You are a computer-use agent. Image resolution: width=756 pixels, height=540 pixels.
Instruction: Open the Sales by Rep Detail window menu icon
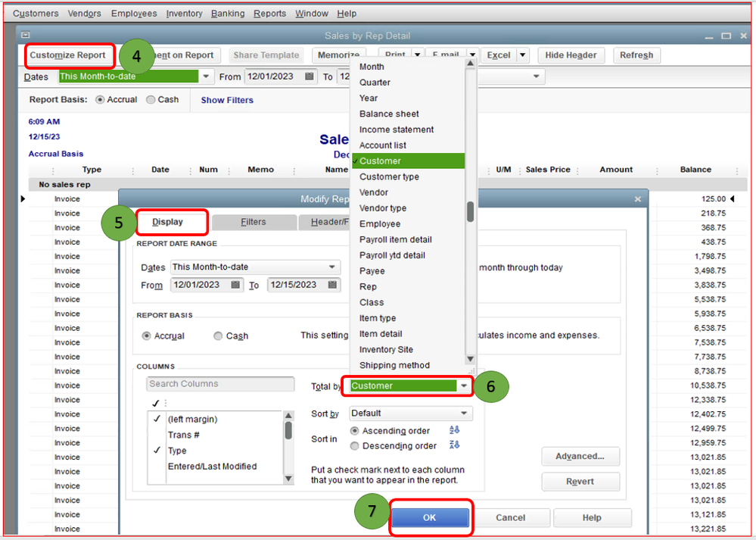26,35
